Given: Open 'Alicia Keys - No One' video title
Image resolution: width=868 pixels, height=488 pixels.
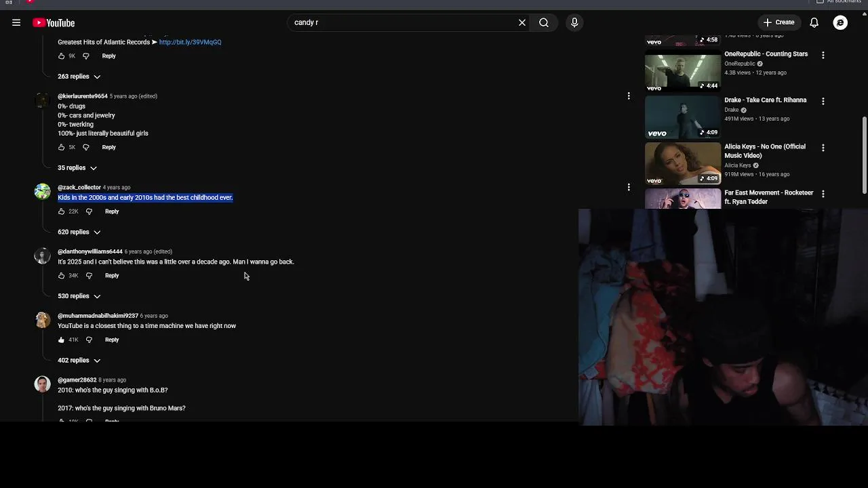Looking at the screenshot, I should pyautogui.click(x=765, y=151).
